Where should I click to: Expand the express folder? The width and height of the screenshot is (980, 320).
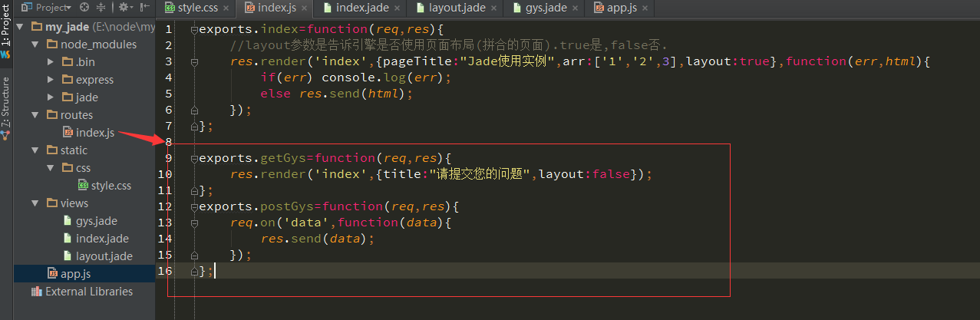[51, 80]
